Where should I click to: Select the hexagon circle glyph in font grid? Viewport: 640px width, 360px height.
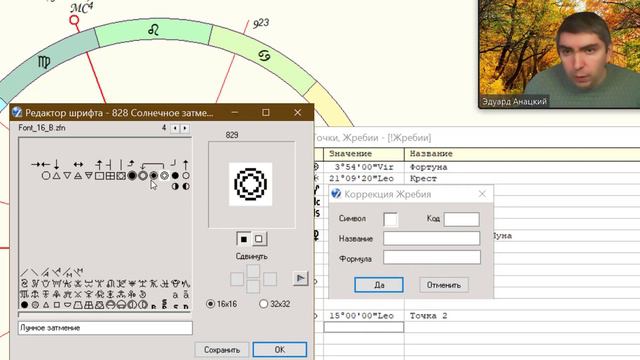pos(46,176)
